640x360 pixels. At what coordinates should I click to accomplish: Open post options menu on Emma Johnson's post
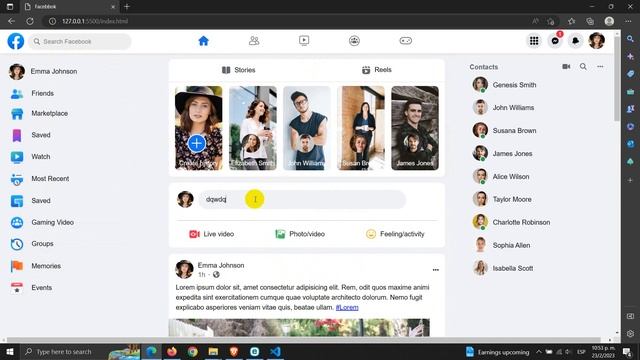pyautogui.click(x=436, y=270)
